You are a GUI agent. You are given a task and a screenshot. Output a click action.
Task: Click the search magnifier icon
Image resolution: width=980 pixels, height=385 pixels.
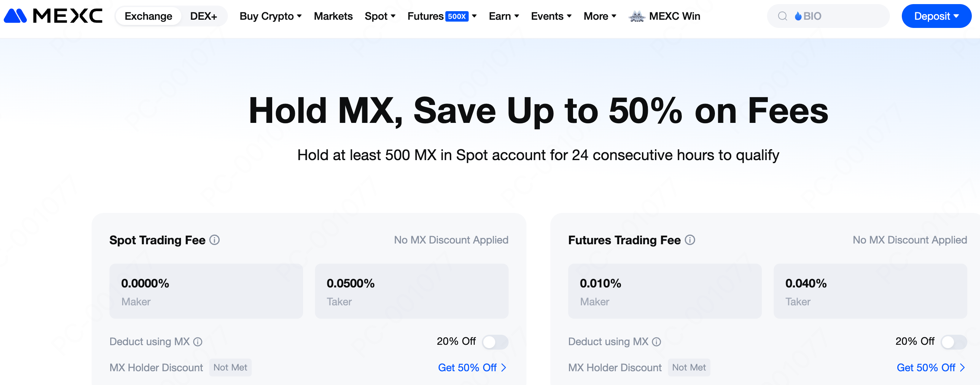pos(782,16)
